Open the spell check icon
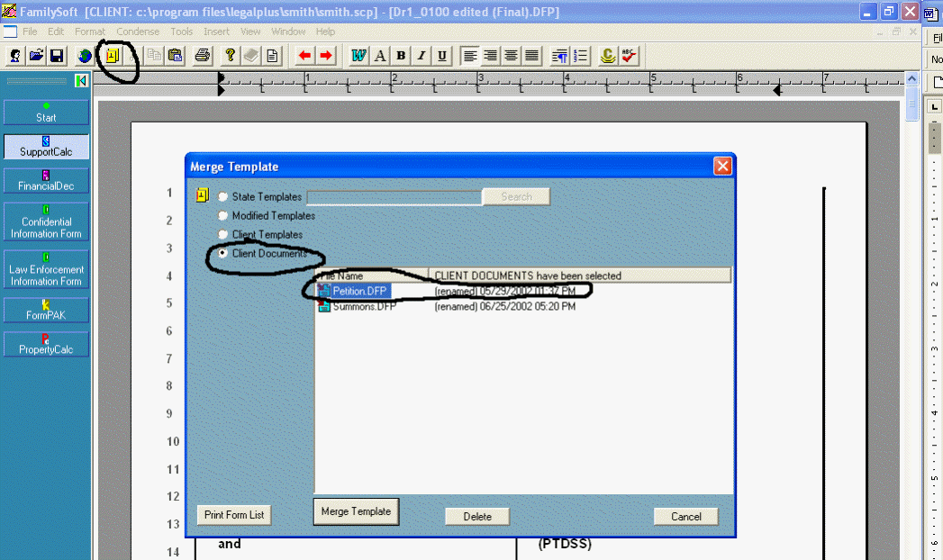This screenshot has height=560, width=943. 628,55
